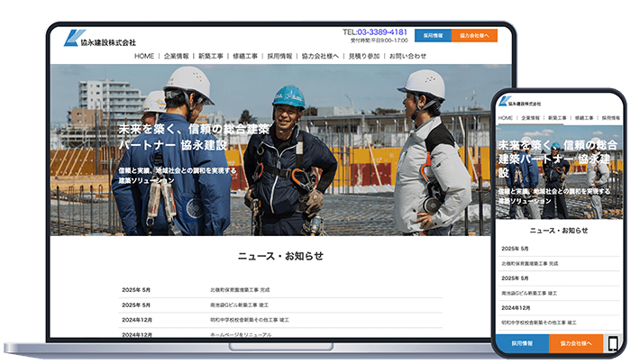
Task: Open 採用情報 in the laptop navigation menu
Action: [x=279, y=56]
